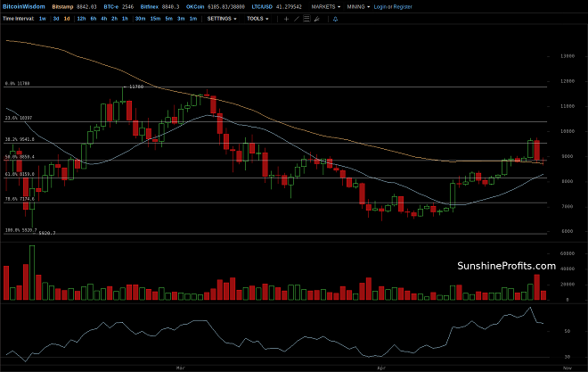Viewport: 588px width, 372px height.
Task: Open the MINING menu
Action: [x=358, y=7]
